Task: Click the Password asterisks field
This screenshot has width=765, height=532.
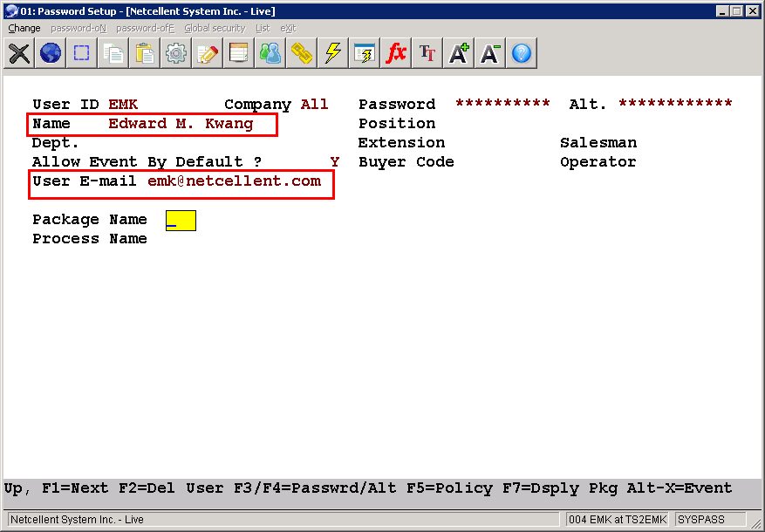Action: pyautogui.click(x=502, y=104)
